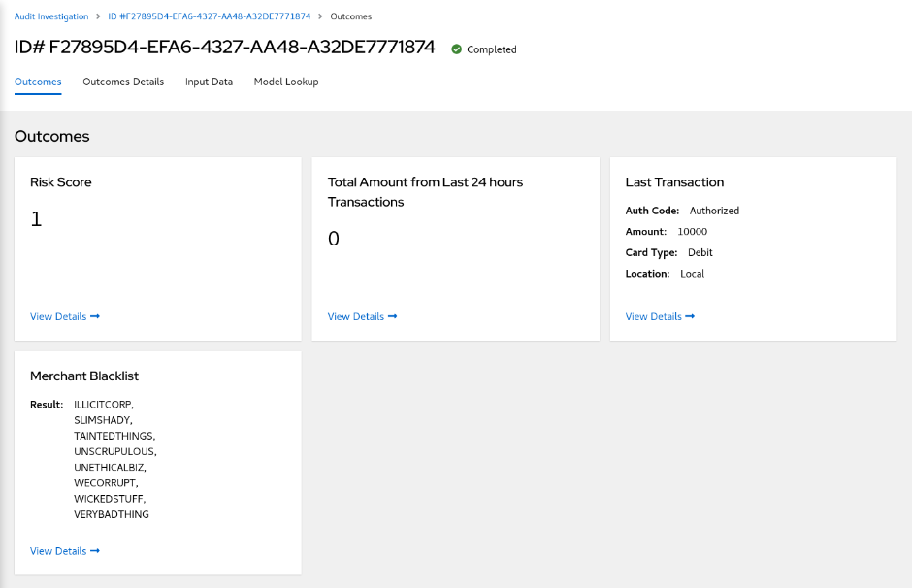The width and height of the screenshot is (912, 588).
Task: Switch to the Outcomes Details tab
Action: coord(123,82)
